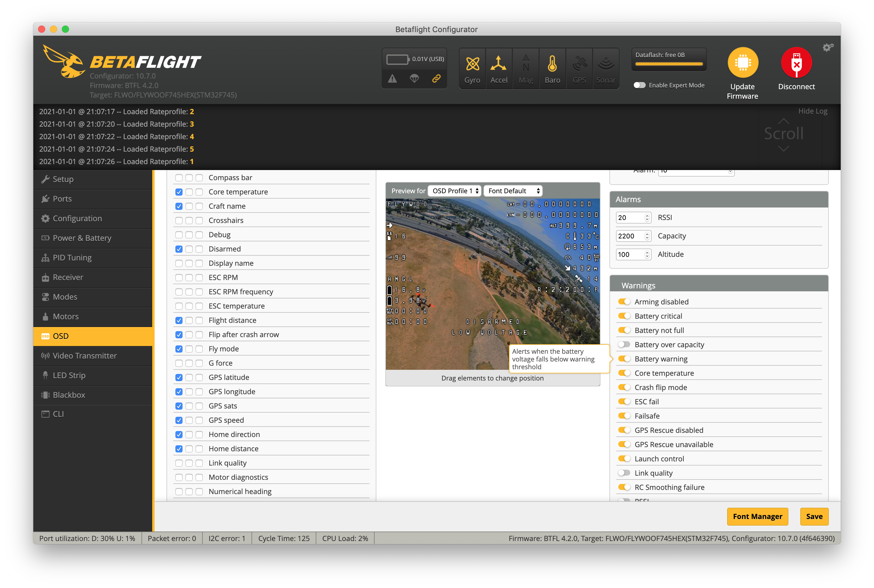Click the Betaflight bee logo
874x588 pixels.
tap(64, 61)
